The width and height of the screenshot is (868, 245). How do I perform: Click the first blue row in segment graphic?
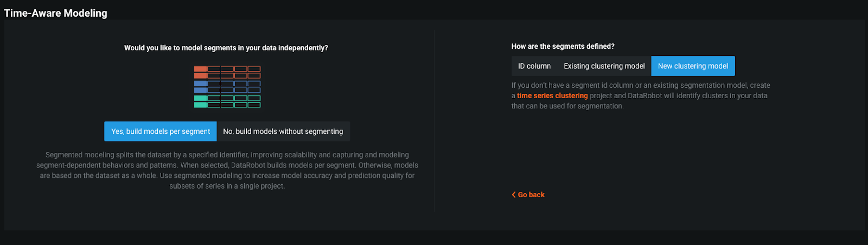[227, 83]
